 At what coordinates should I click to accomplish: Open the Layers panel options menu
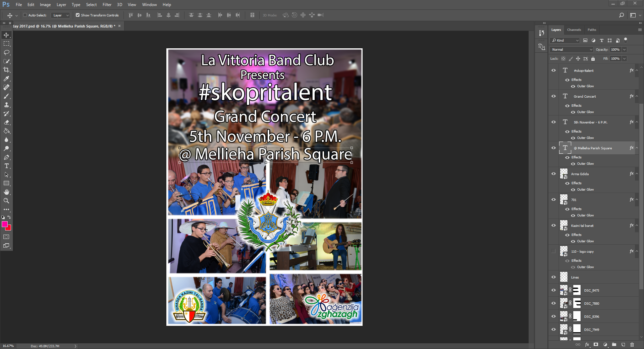pyautogui.click(x=640, y=30)
